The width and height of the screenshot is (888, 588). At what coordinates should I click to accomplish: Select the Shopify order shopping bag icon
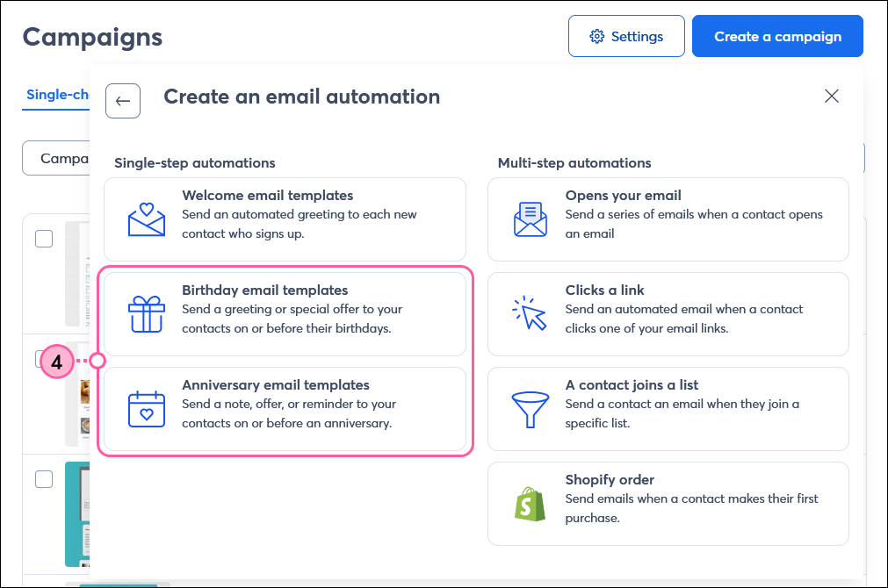pos(530,503)
